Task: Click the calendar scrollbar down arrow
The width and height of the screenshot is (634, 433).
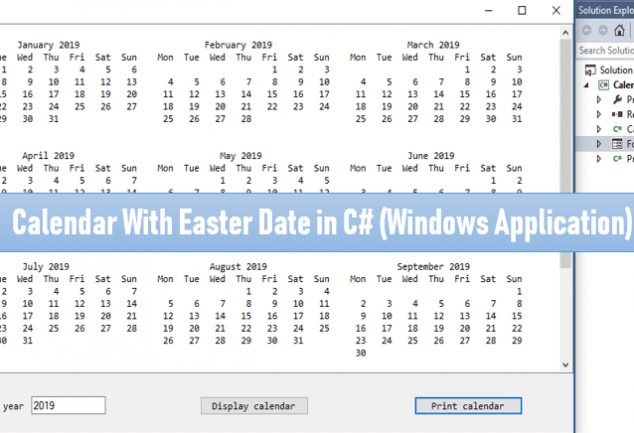Action: pos(565,365)
